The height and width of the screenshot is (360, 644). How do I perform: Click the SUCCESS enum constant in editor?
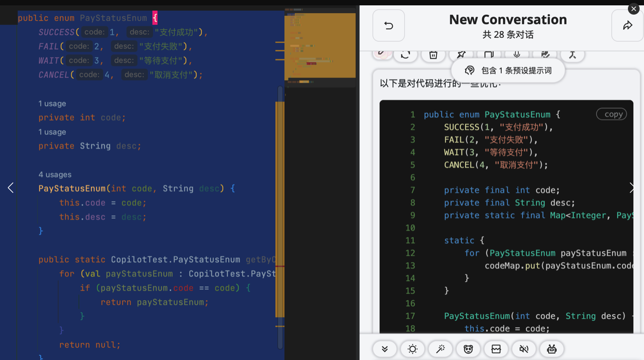[x=57, y=32]
